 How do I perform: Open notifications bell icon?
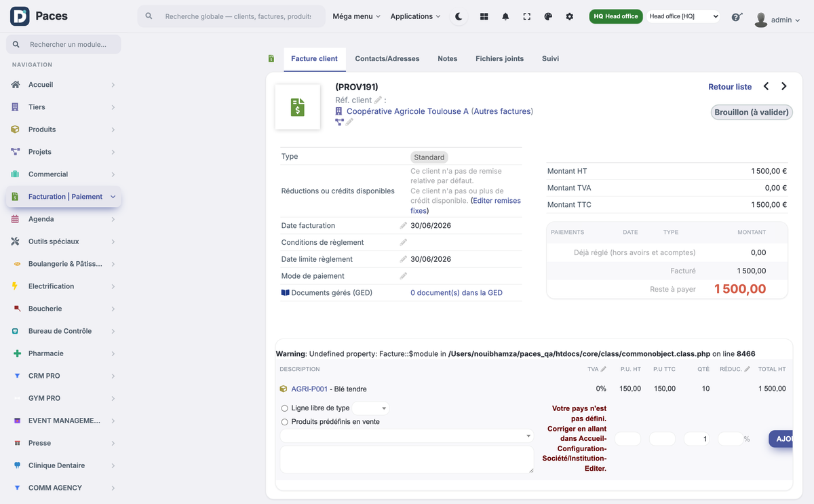[x=505, y=16]
